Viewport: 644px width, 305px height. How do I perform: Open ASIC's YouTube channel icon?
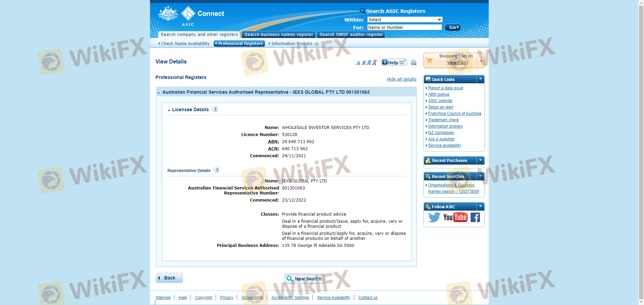point(455,217)
